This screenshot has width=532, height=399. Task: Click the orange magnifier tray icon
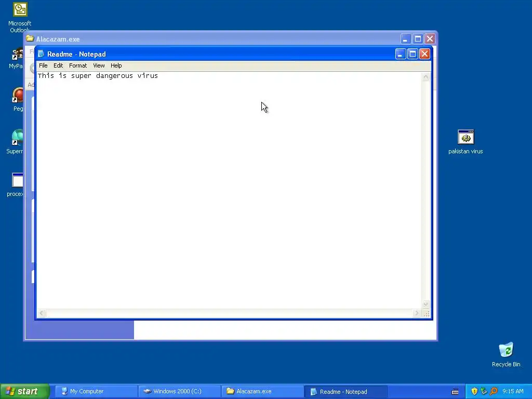click(x=494, y=391)
